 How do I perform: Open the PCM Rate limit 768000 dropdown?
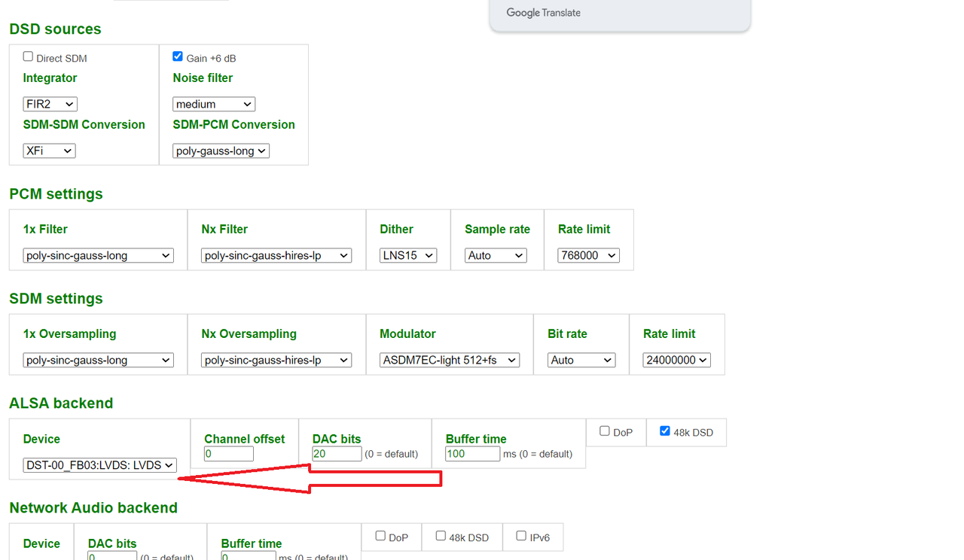[x=588, y=256]
